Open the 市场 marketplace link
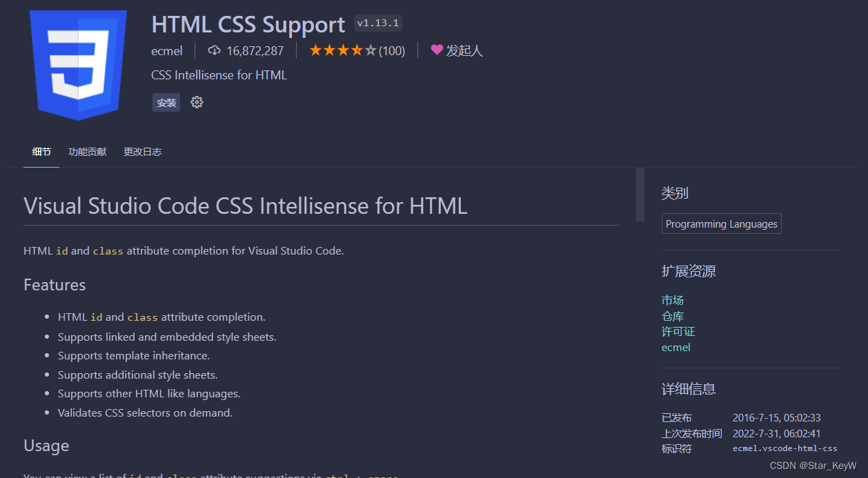Viewport: 868px width, 478px height. (673, 300)
